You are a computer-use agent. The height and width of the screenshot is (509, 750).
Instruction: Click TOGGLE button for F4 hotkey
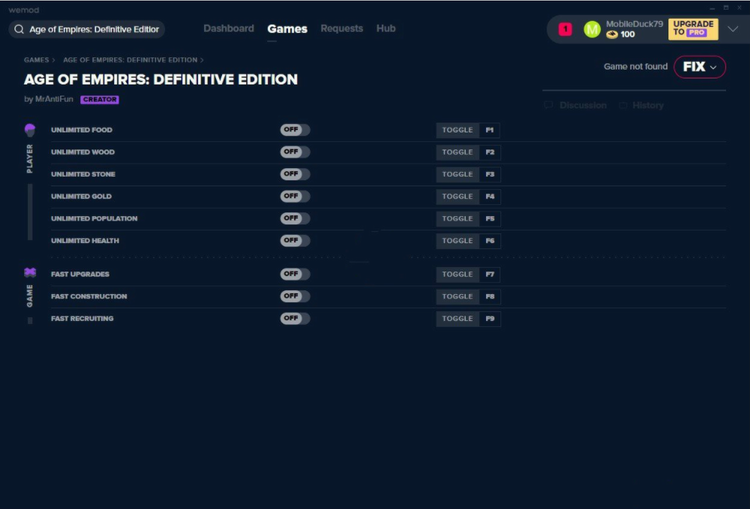457,196
